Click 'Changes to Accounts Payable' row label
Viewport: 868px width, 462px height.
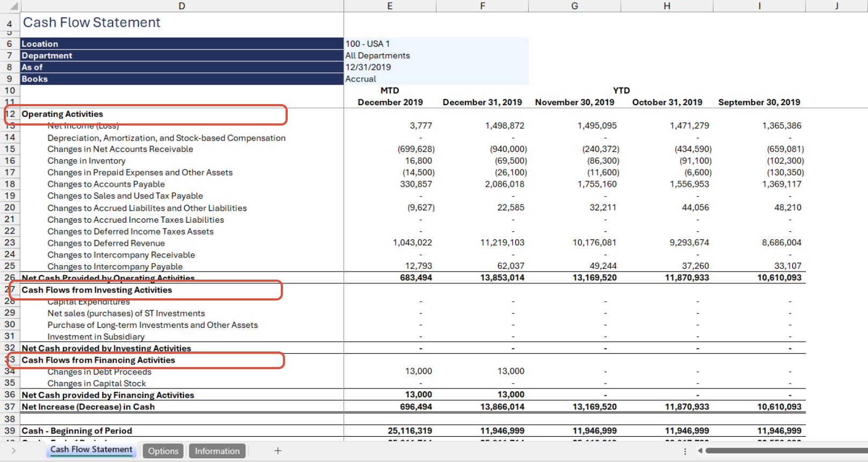tap(106, 184)
